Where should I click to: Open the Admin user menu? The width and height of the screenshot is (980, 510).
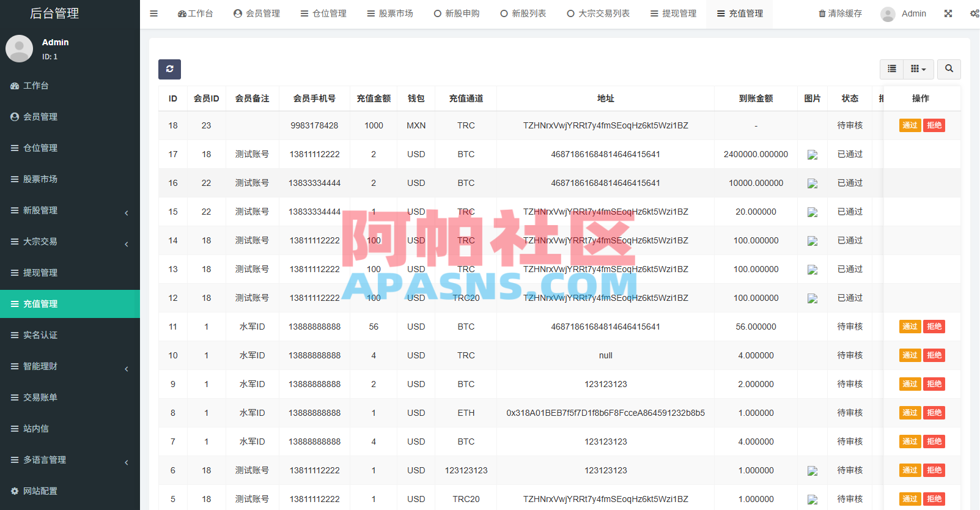coord(904,13)
